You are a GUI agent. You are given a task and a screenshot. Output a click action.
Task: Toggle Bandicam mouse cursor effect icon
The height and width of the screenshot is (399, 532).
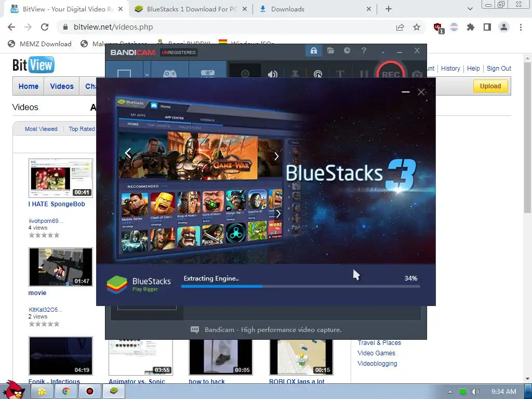pyautogui.click(x=317, y=74)
